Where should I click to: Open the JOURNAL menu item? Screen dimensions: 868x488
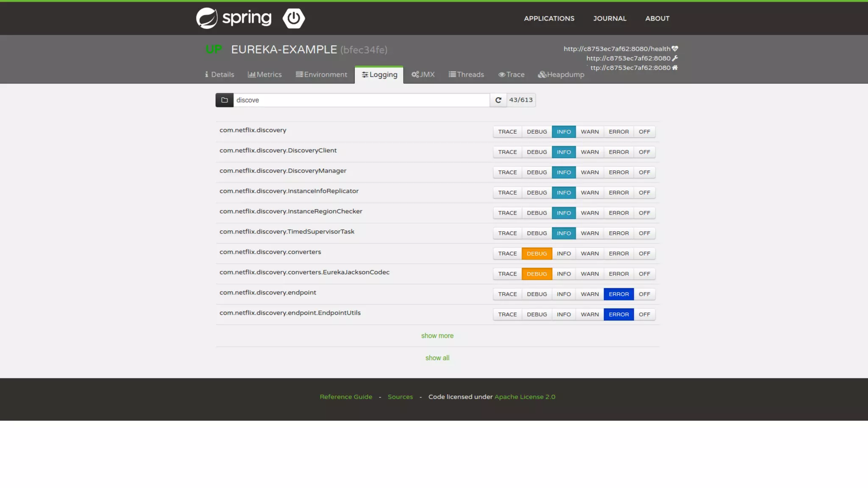pyautogui.click(x=609, y=18)
